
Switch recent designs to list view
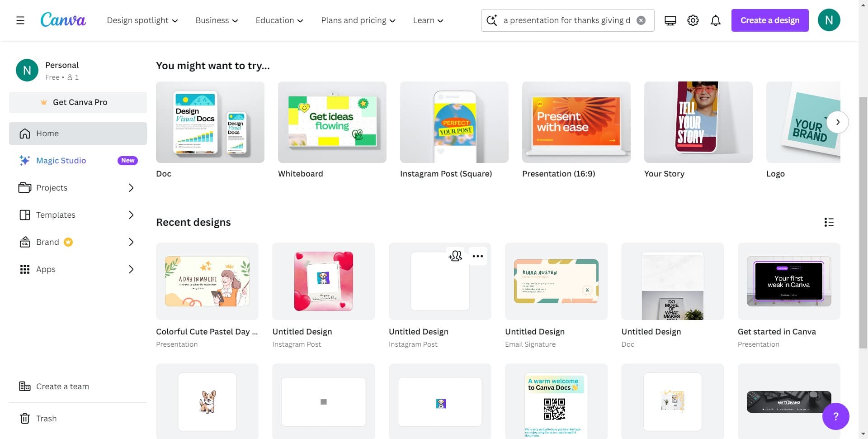829,222
